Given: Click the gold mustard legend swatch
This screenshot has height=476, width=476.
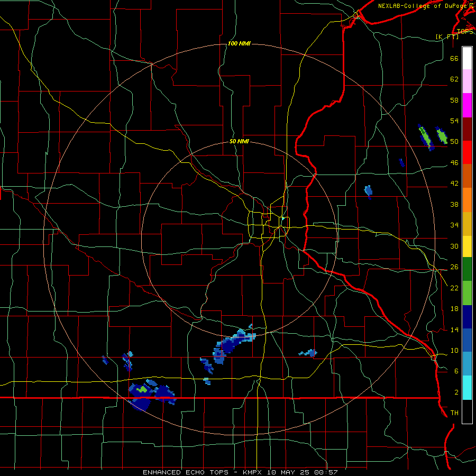Looking at the screenshot, I should coord(467,223).
